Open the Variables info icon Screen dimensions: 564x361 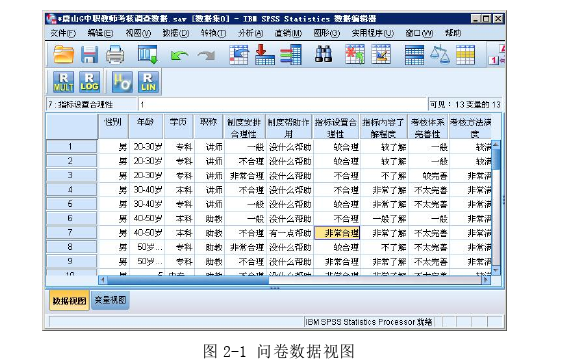pos(291,55)
